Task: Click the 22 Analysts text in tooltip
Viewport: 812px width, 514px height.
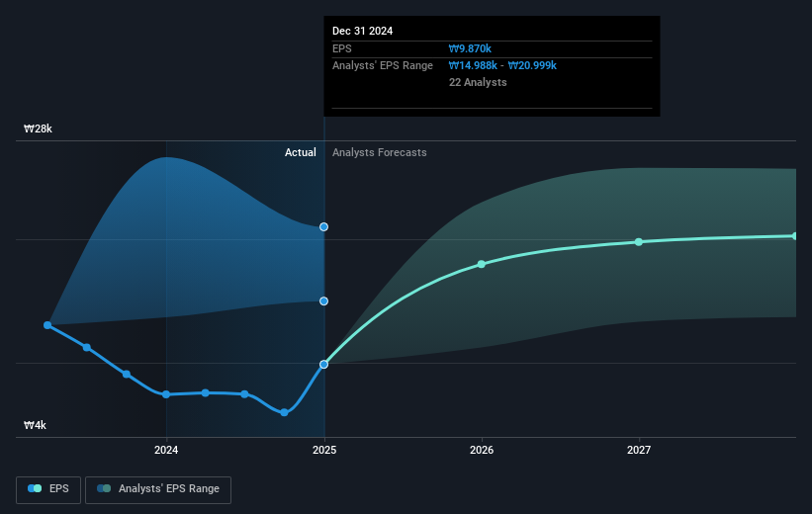Action: (x=478, y=82)
